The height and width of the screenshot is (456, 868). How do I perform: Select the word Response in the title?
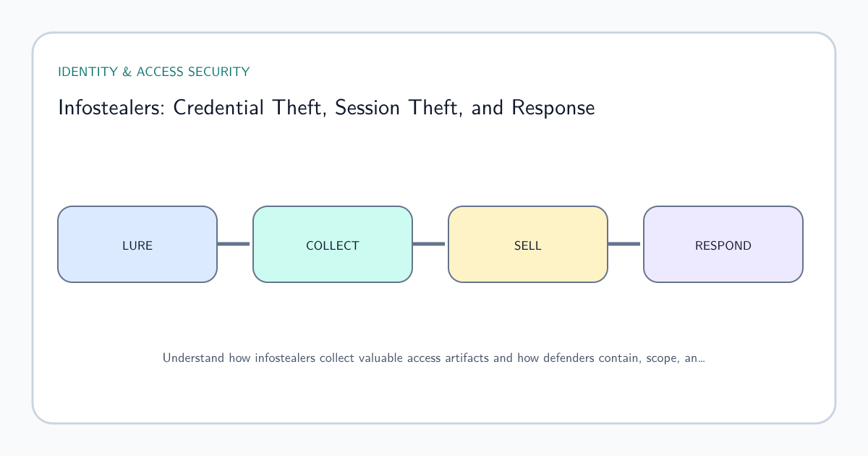(553, 109)
